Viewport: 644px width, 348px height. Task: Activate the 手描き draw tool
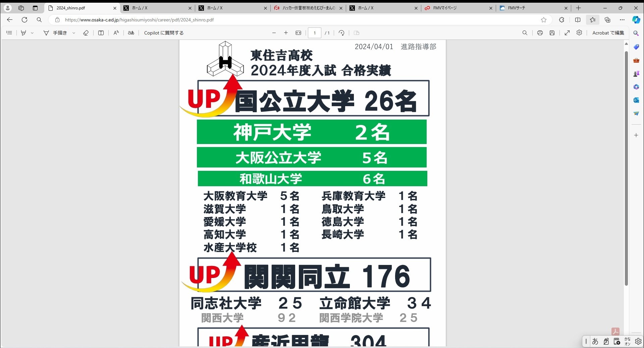[55, 33]
